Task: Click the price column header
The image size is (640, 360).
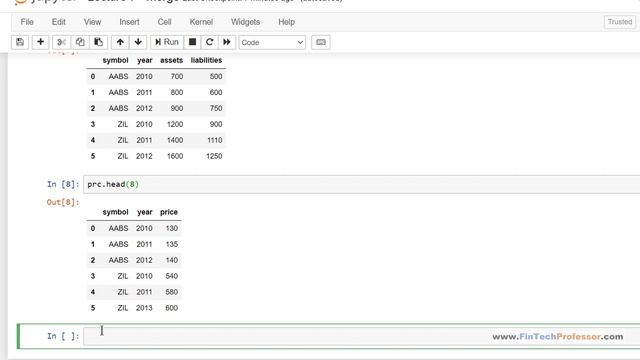Action: tap(169, 212)
